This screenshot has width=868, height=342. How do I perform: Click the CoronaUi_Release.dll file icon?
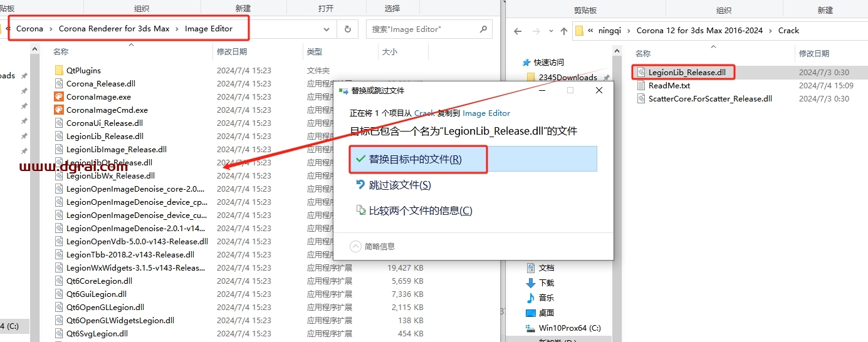(59, 123)
